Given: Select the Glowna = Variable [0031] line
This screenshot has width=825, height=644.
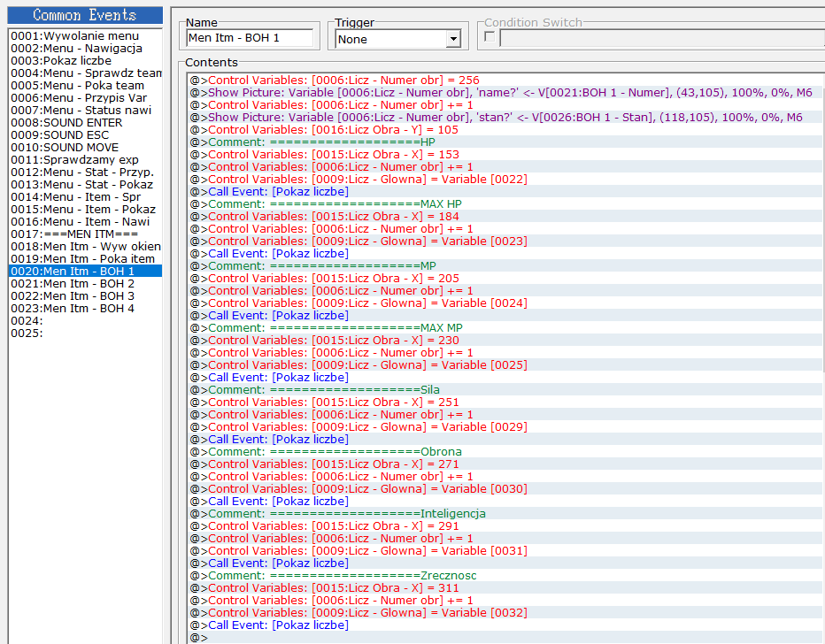Looking at the screenshot, I should 505,551.
